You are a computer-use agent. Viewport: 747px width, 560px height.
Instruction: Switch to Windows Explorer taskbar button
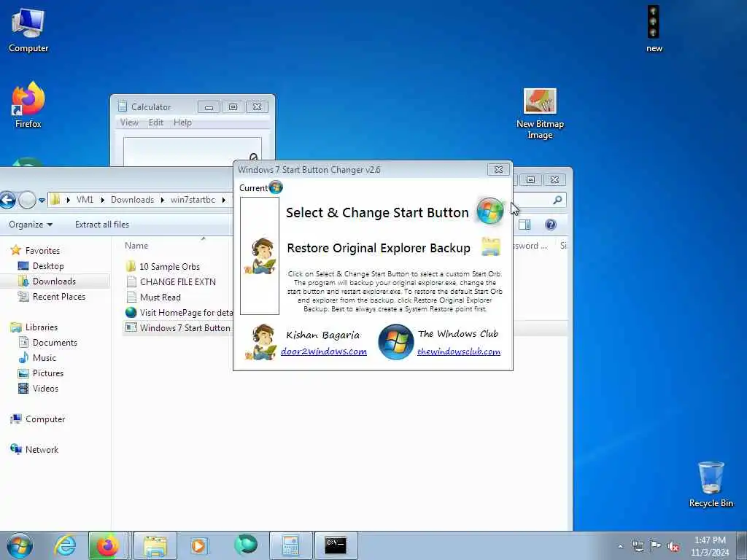(x=155, y=545)
